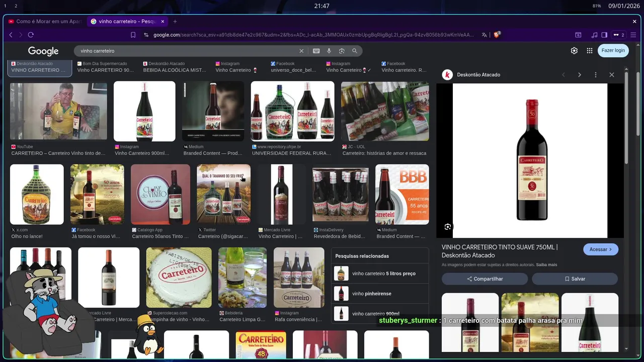644x362 pixels.
Task: Open the JC - UOL bottles thumbnail
Action: coord(385,111)
